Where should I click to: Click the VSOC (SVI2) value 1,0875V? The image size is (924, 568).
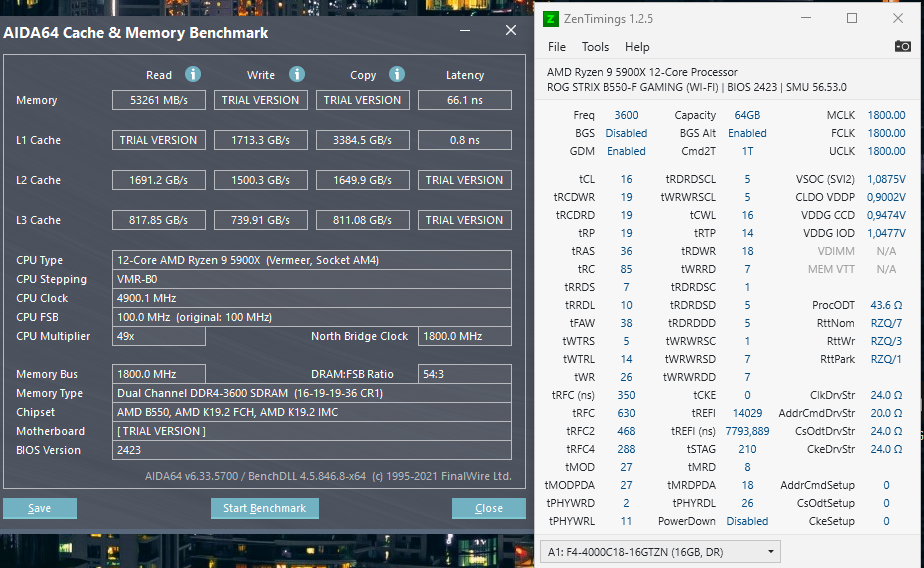[886, 179]
